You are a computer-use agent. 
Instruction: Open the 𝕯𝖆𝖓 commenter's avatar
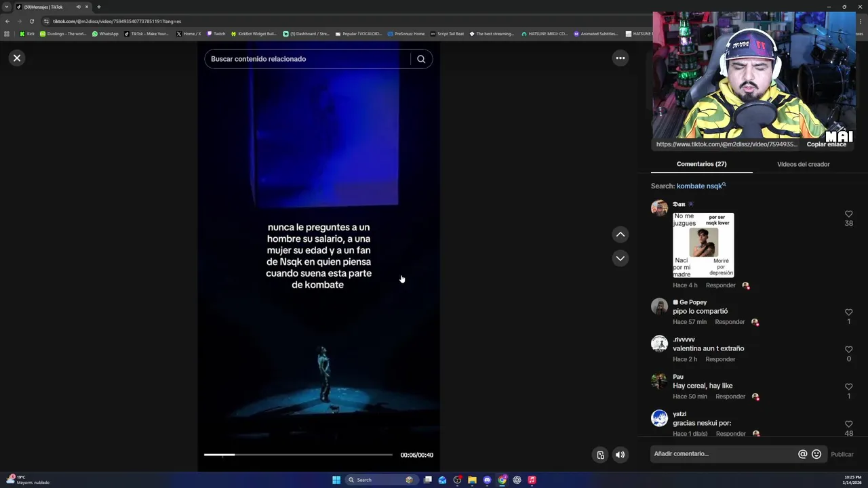[659, 208]
